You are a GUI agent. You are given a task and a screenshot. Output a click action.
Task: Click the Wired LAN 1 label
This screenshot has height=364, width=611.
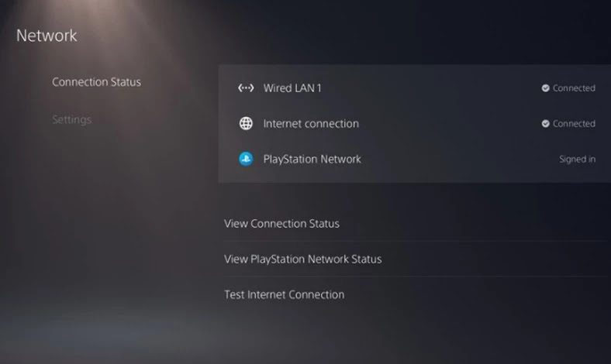(292, 88)
